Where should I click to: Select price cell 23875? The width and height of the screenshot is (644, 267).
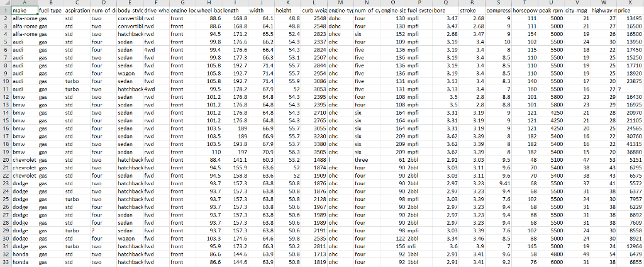click(630, 81)
